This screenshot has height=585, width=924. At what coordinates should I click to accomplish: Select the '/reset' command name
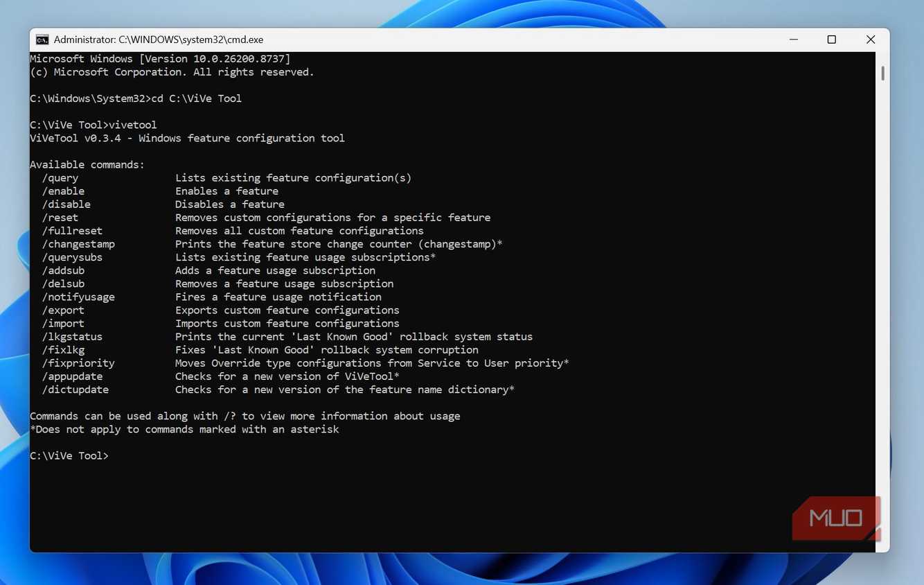click(x=60, y=217)
